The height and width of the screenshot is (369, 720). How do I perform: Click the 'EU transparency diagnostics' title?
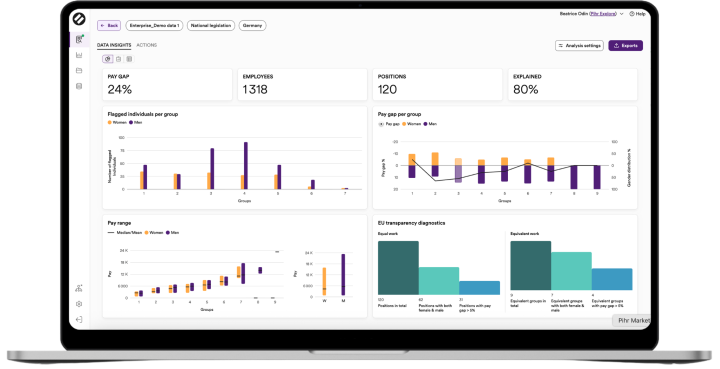[411, 223]
